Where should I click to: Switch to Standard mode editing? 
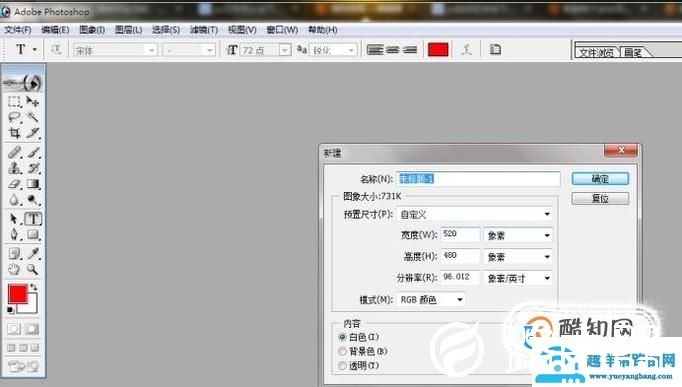pyautogui.click(x=14, y=329)
